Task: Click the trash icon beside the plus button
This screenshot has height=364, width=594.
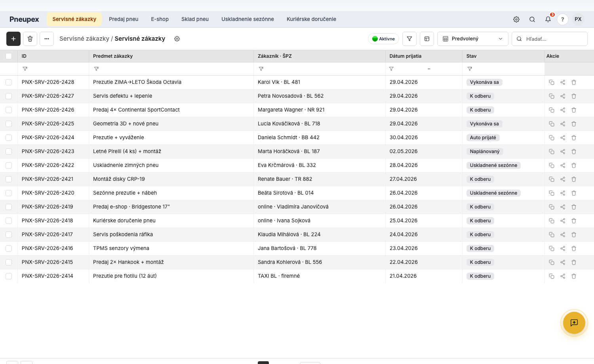Action: click(30, 39)
